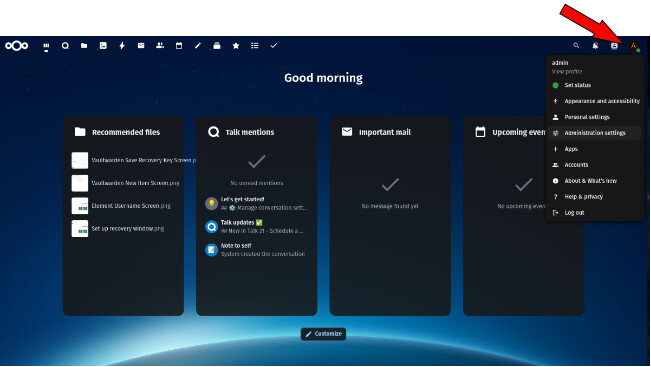Image resolution: width=651 pixels, height=367 pixels.
Task: Click No message found yet text
Action: [390, 206]
